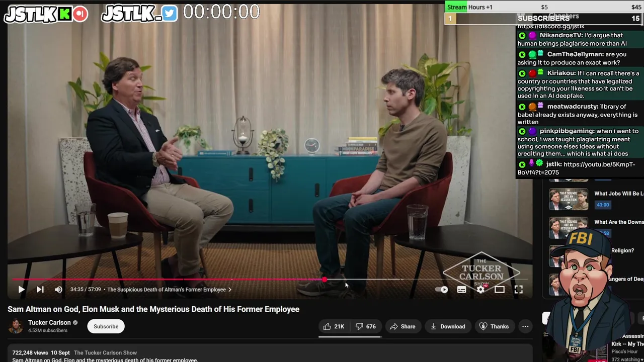The height and width of the screenshot is (362, 644).
Task: Open the more actions ellipsis menu
Action: tap(525, 327)
